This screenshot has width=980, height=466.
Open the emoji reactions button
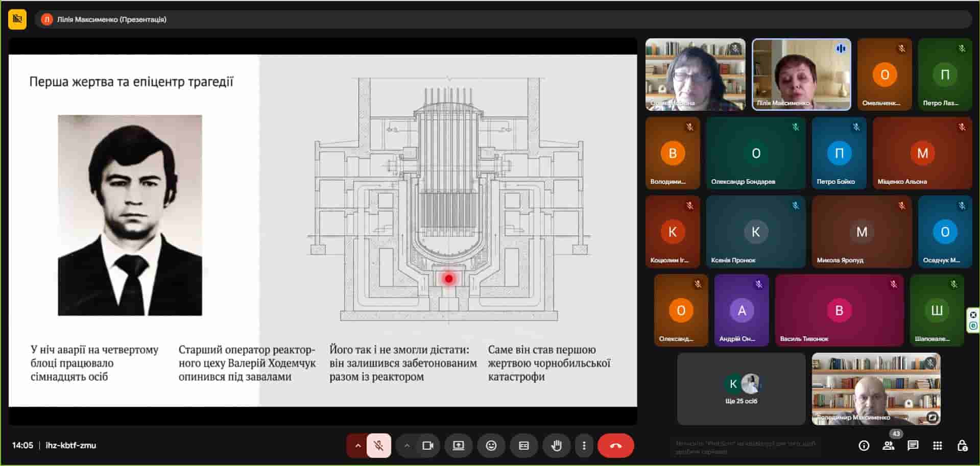[x=491, y=446]
